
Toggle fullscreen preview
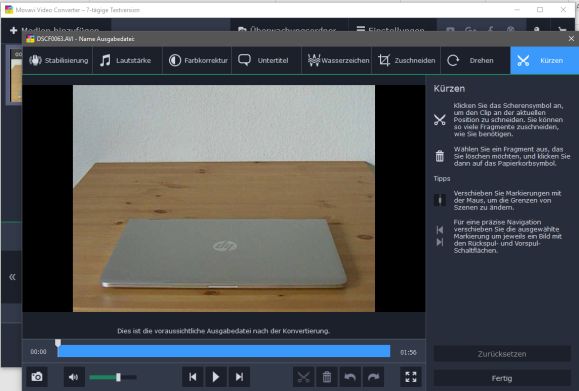(x=411, y=377)
